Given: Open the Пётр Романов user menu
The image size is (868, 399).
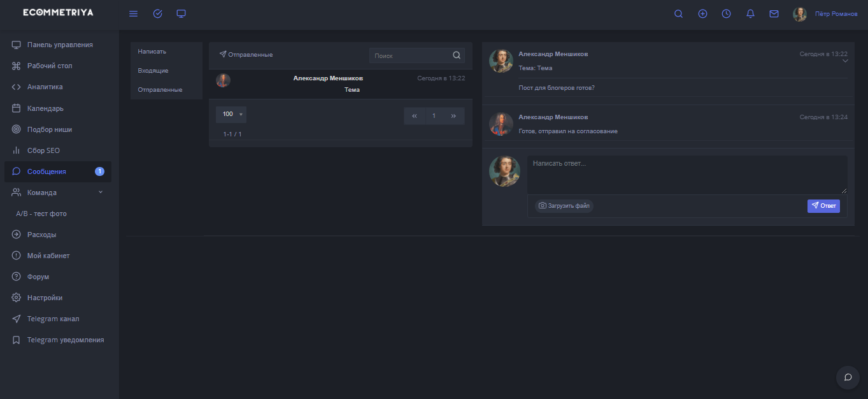Looking at the screenshot, I should click(836, 14).
